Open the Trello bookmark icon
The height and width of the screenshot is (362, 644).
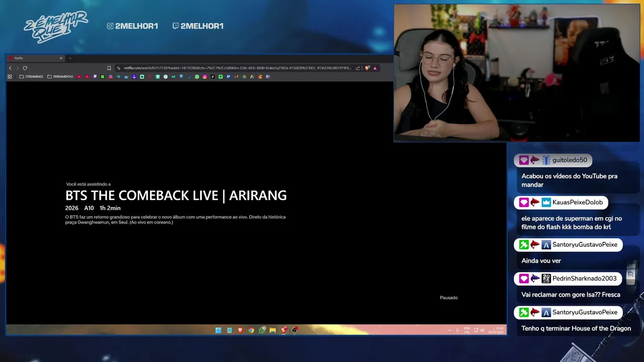coord(228,76)
